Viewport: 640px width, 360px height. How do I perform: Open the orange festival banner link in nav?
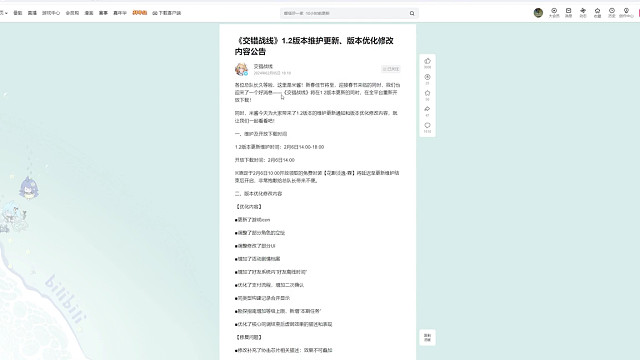140,13
